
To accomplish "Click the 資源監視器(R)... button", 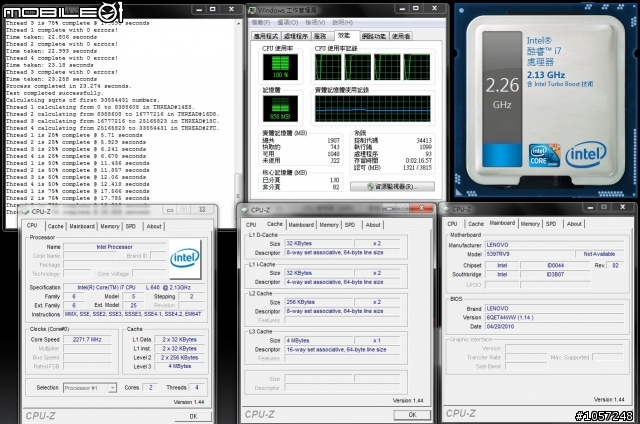I will (392, 186).
